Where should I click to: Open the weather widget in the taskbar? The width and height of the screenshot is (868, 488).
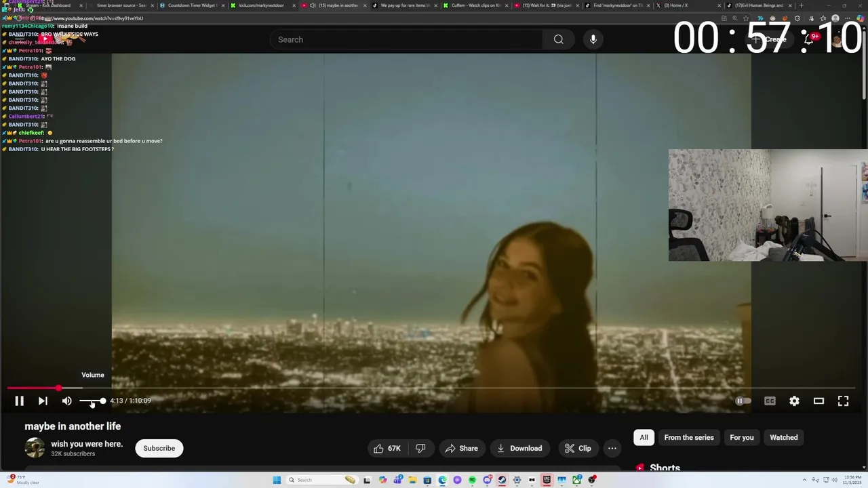coord(22,480)
